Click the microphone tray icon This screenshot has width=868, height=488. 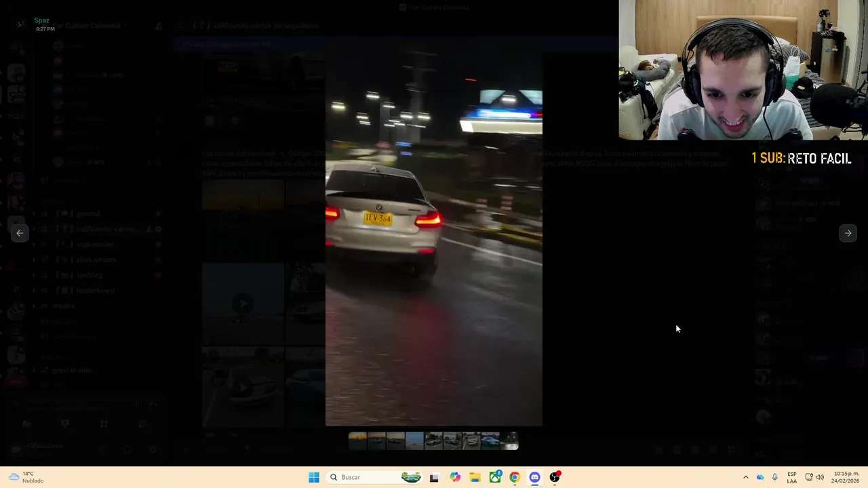(x=775, y=477)
